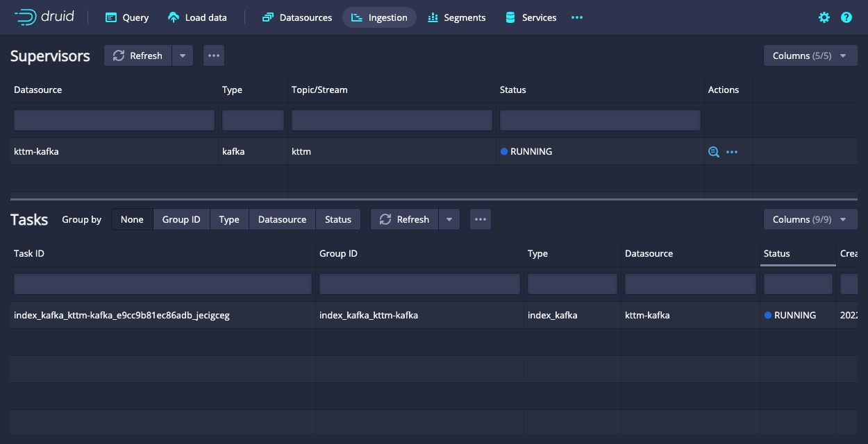868x444 pixels.
Task: Switch to the Segments view
Action: point(456,17)
